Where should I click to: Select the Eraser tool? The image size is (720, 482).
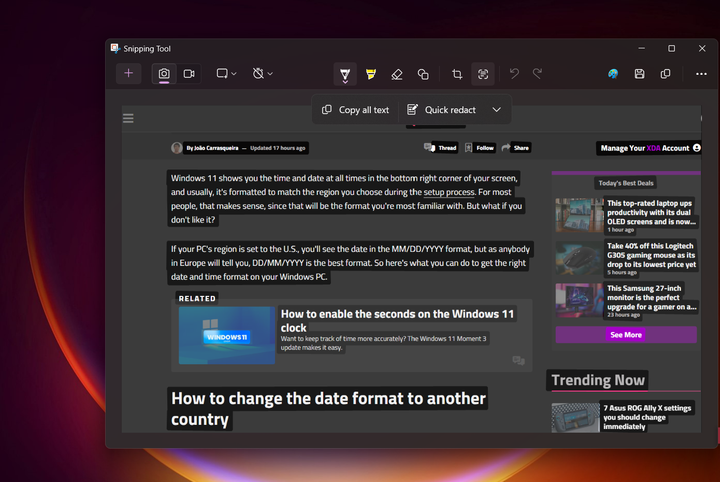click(397, 74)
